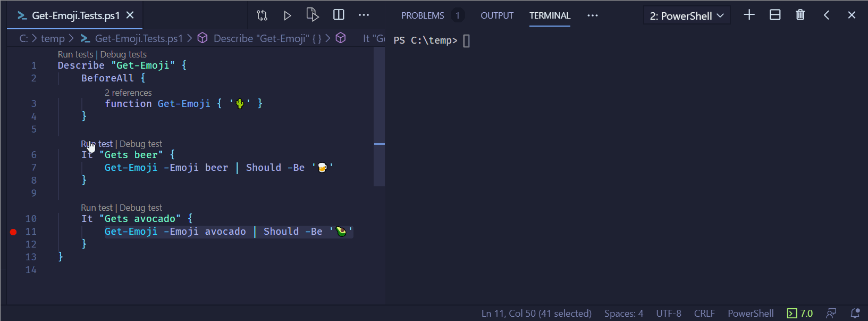
Task: Open the 2: PowerShell terminal dropdown
Action: click(x=687, y=15)
